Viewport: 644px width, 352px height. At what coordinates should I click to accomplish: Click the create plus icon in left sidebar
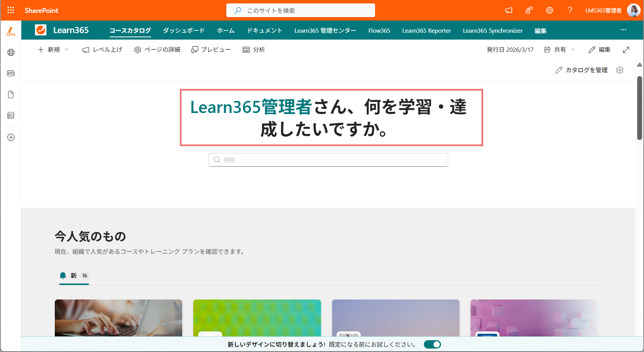(11, 137)
